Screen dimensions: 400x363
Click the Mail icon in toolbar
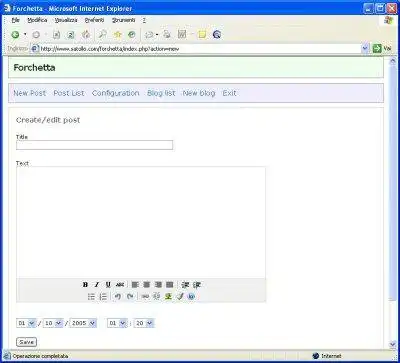150,34
